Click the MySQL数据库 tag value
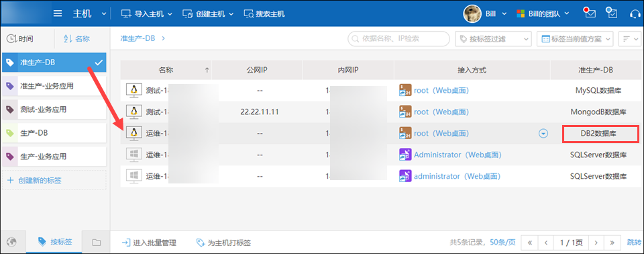This screenshot has width=644, height=254. click(598, 91)
